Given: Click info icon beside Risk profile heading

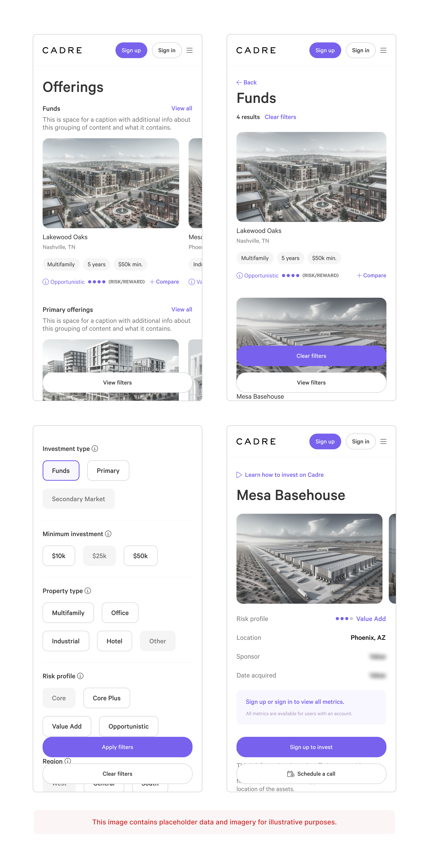Looking at the screenshot, I should [80, 676].
